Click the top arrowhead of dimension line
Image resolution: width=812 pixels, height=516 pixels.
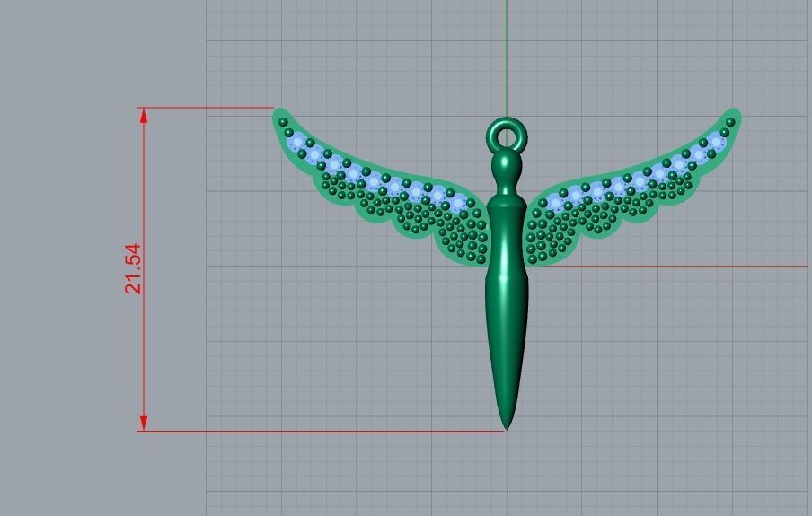click(144, 116)
